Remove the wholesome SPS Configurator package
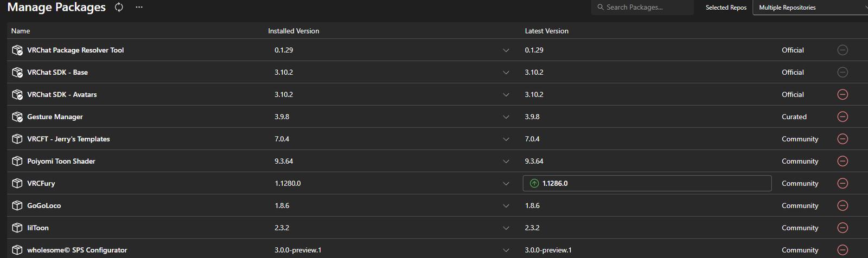 coord(843,250)
